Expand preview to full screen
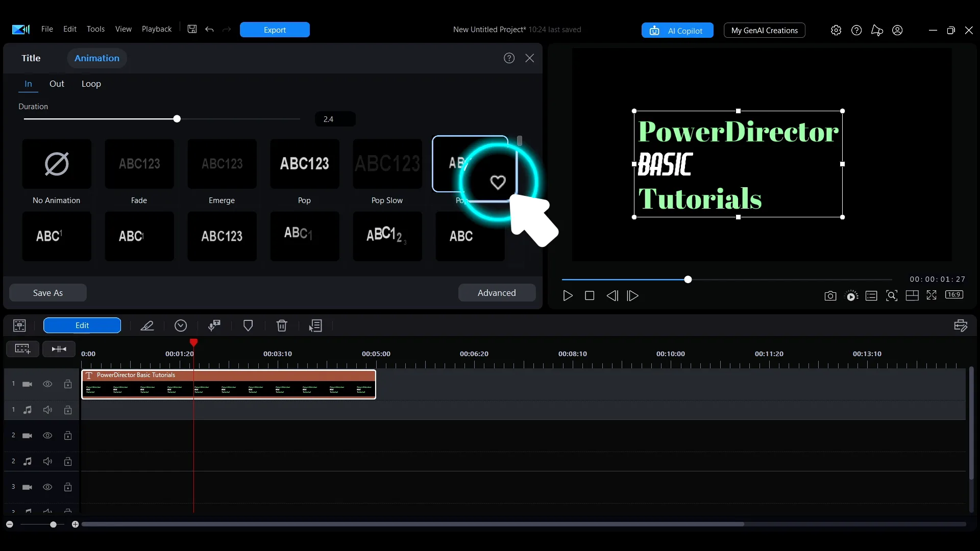The height and width of the screenshot is (551, 980). pos(932,295)
